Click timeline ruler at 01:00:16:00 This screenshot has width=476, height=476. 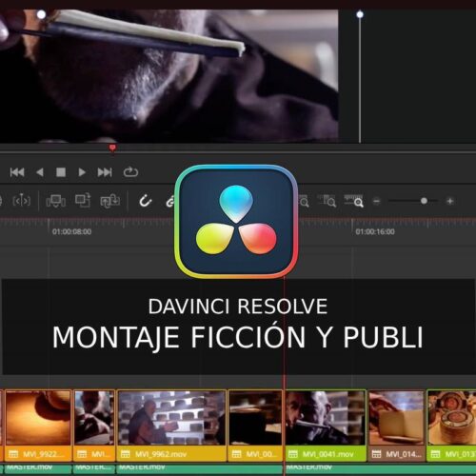click(x=375, y=231)
